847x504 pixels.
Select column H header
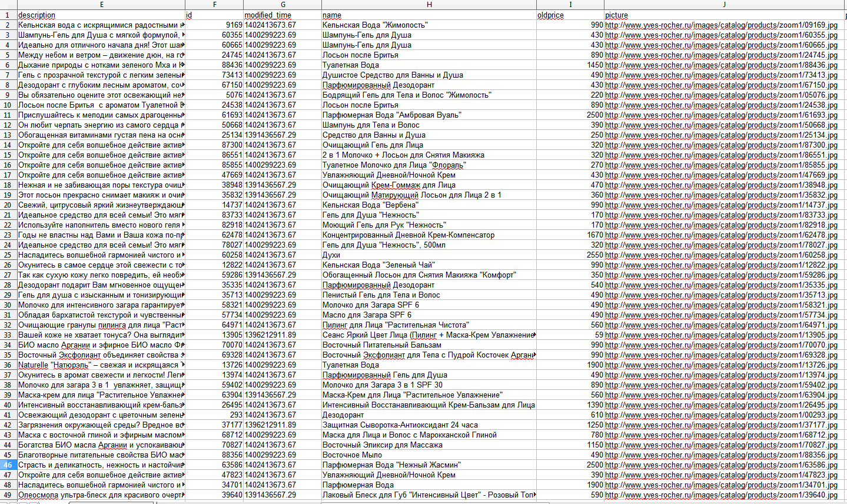[429, 5]
